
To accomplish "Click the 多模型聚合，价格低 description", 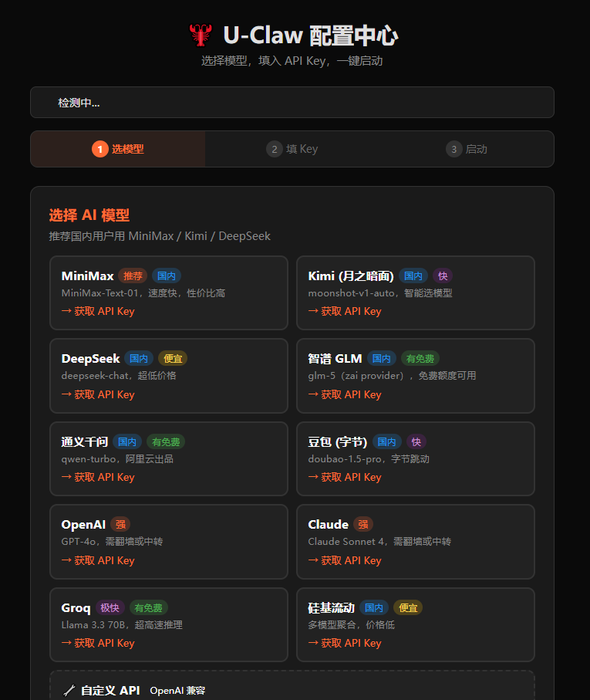I will pos(352,625).
